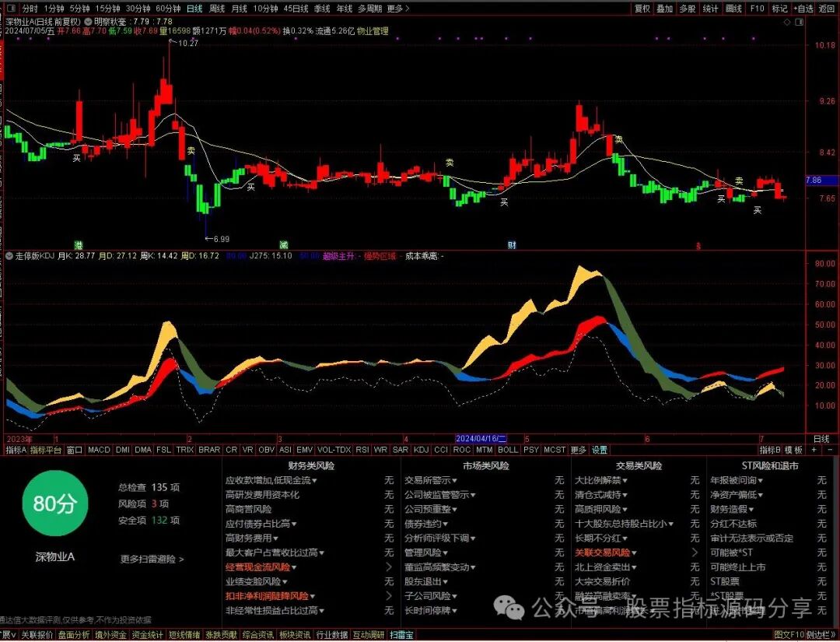
Task: Click the 返回 back button
Action: [827, 9]
